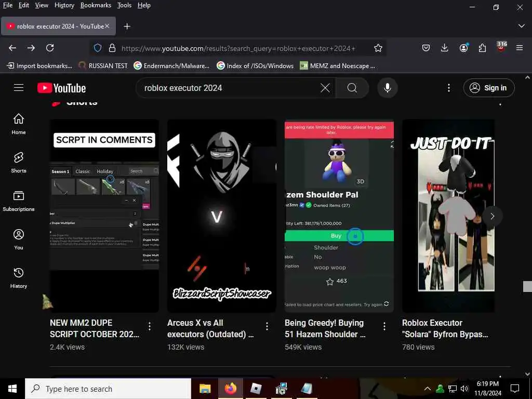This screenshot has height=399, width=532.
Task: Start voice search with microphone
Action: coord(387,88)
